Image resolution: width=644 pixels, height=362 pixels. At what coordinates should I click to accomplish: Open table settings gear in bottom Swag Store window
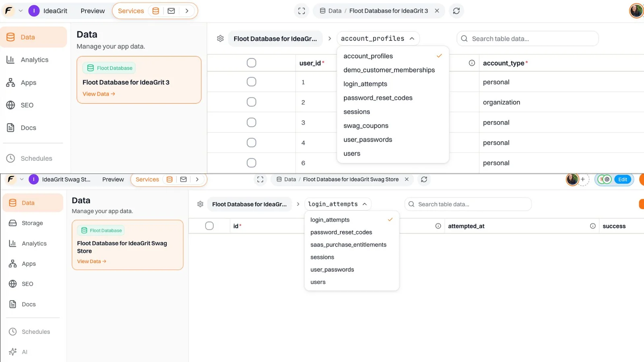[x=200, y=204]
